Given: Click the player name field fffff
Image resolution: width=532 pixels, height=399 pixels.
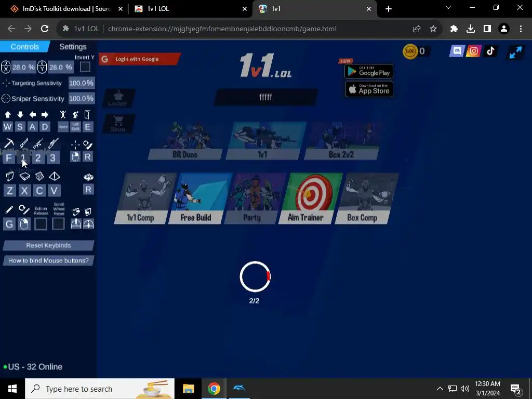Looking at the screenshot, I should tap(266, 97).
